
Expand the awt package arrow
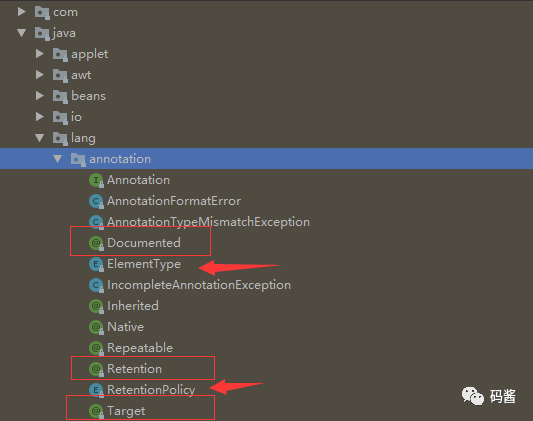pyautogui.click(x=40, y=75)
